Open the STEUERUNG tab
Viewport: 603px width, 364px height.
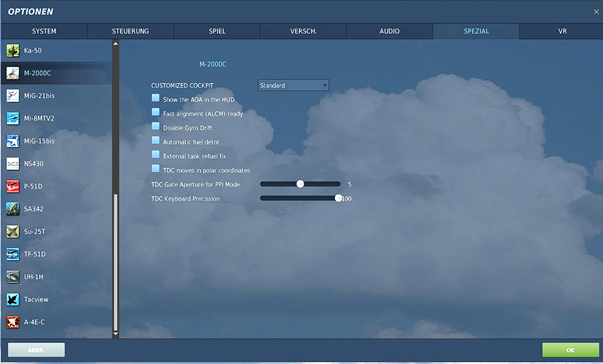pyautogui.click(x=130, y=31)
